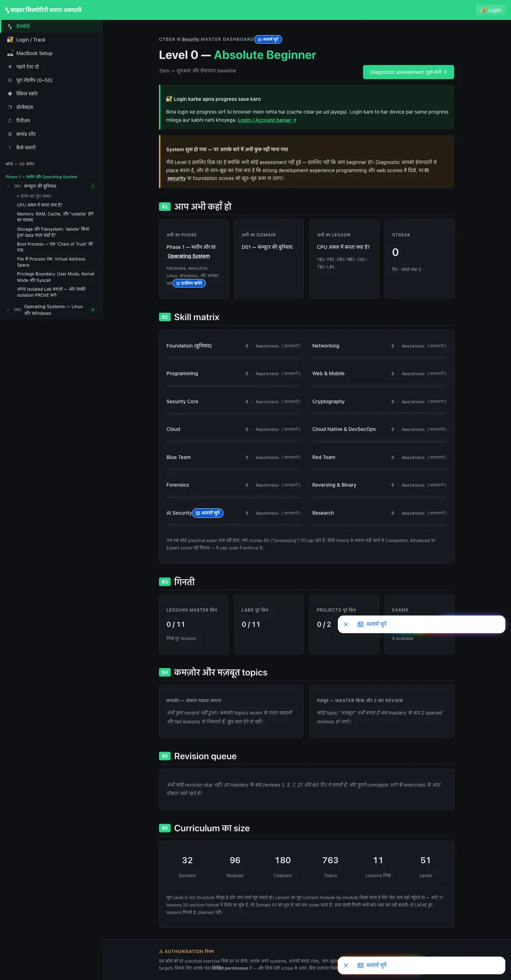Open lesson File से Process तक: Virtual Address Space
The image size is (511, 980).
pyautogui.click(x=51, y=262)
